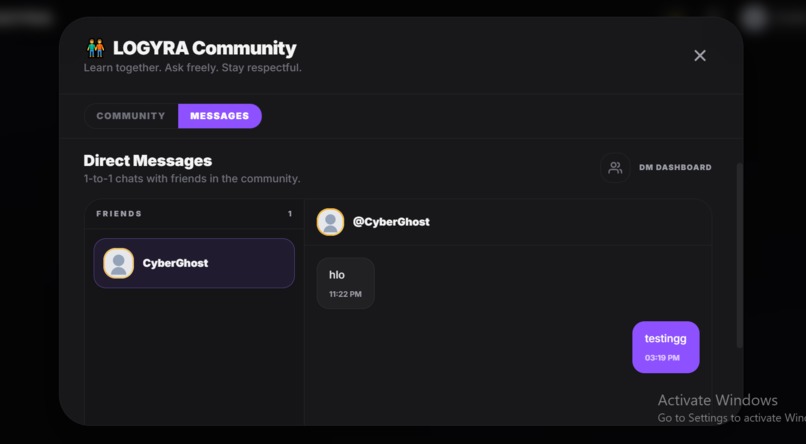Select the purple 'testingg' message bubble

(666, 347)
